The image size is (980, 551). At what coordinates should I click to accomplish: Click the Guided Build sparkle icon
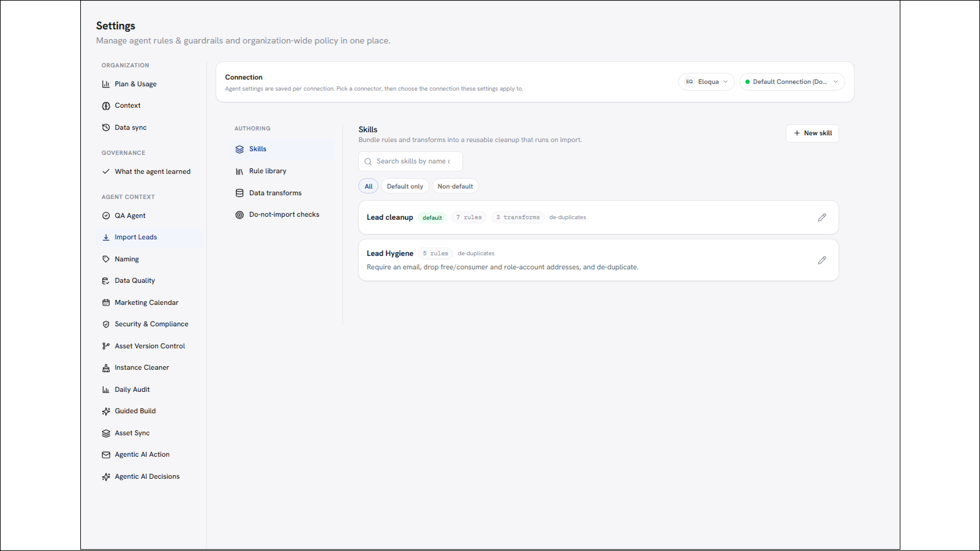coord(106,411)
